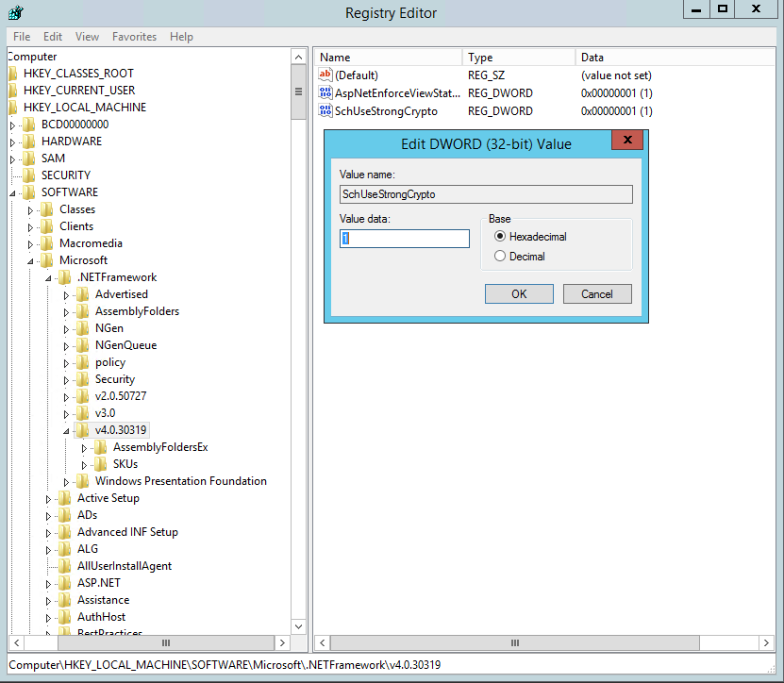Click the v4.0.30319 folder icon

[81, 429]
